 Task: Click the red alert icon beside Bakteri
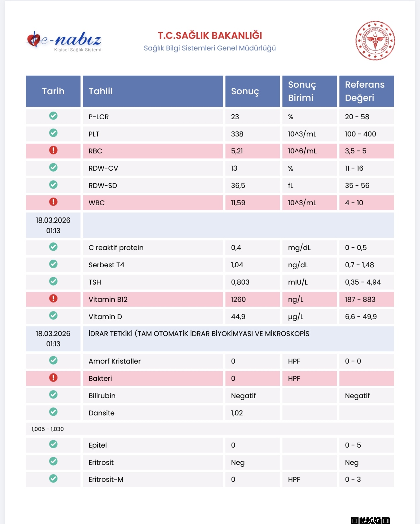point(53,378)
